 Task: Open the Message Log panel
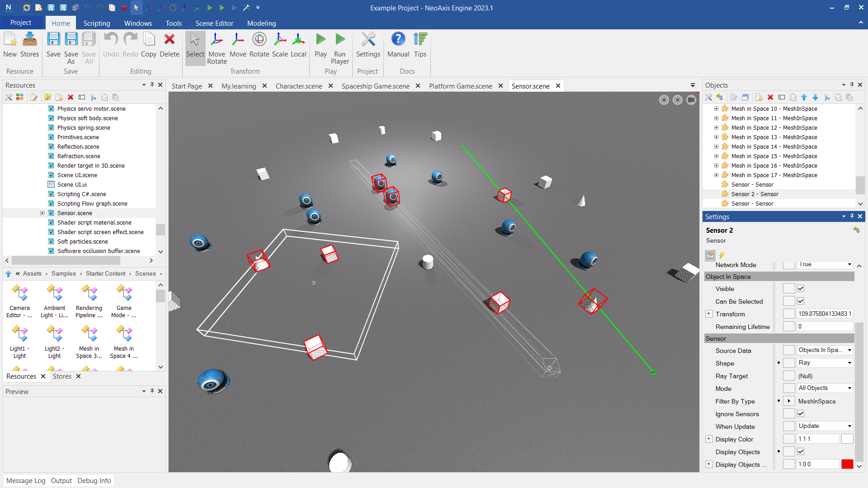pos(26,480)
